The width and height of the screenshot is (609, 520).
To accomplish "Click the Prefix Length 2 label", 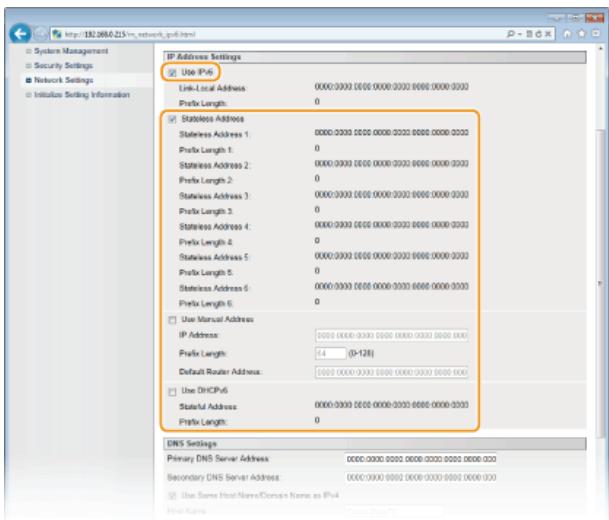I will [x=206, y=181].
